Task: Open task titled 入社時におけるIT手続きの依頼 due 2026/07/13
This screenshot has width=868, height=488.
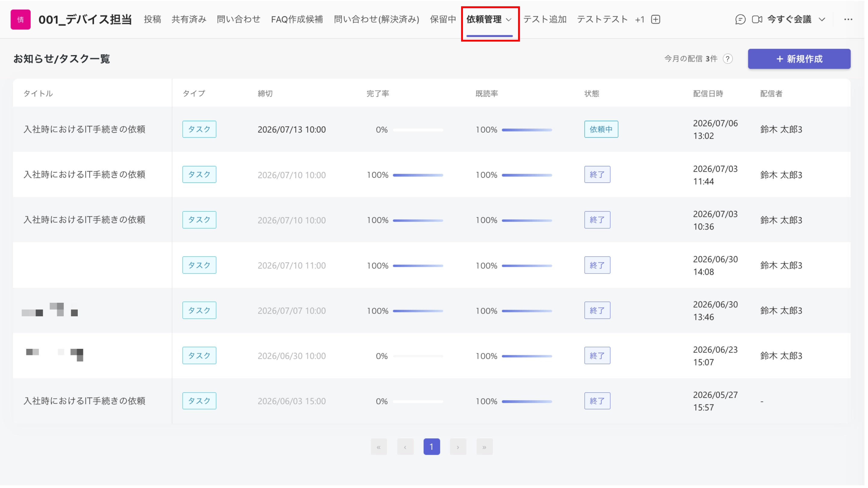Action: 84,129
